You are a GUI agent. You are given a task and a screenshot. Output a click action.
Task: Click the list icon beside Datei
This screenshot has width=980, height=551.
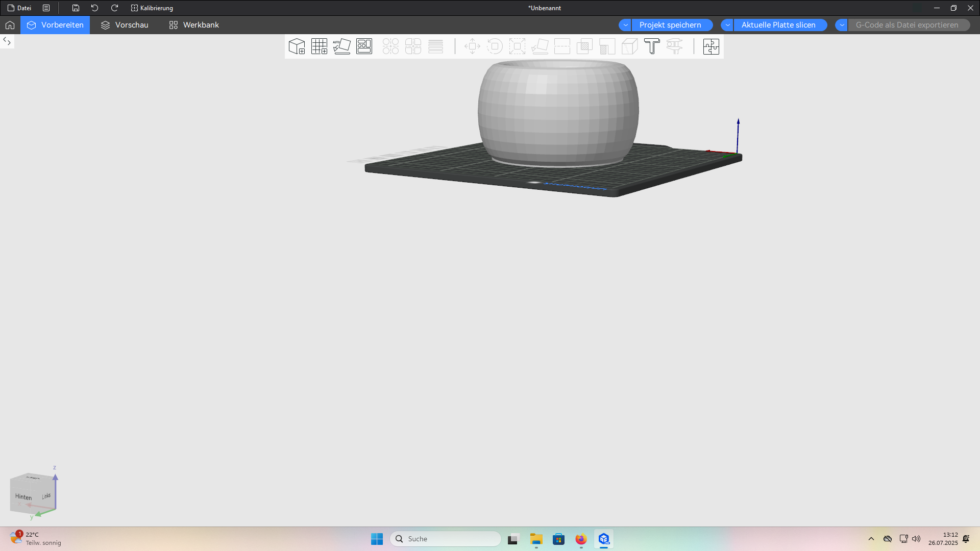[x=46, y=8]
